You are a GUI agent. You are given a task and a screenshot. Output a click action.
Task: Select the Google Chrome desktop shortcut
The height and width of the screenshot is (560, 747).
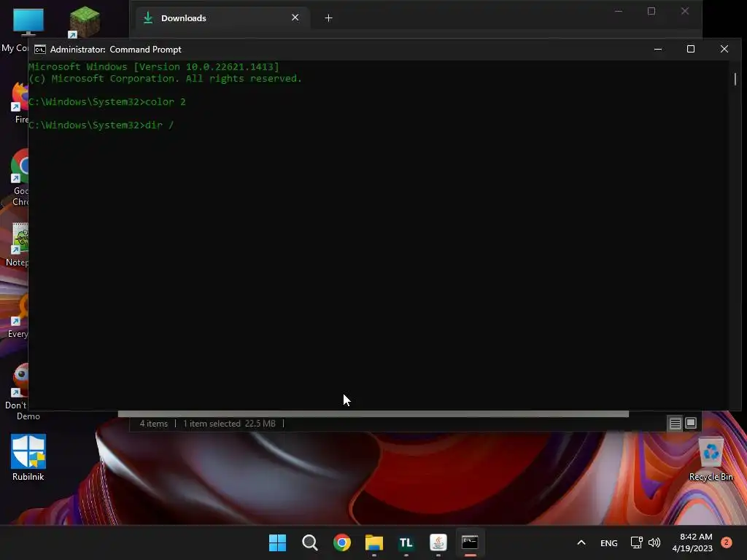(19, 177)
